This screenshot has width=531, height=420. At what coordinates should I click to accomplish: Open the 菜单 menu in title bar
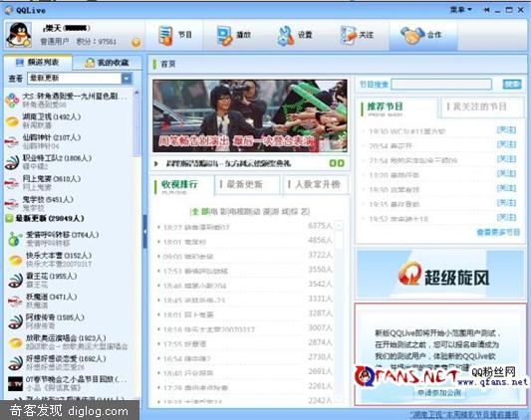pyautogui.click(x=460, y=10)
